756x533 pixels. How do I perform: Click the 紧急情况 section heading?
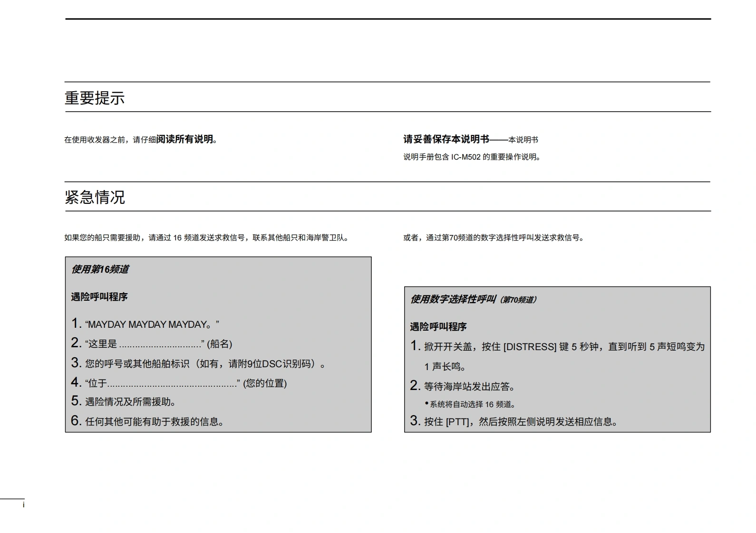coord(95,197)
